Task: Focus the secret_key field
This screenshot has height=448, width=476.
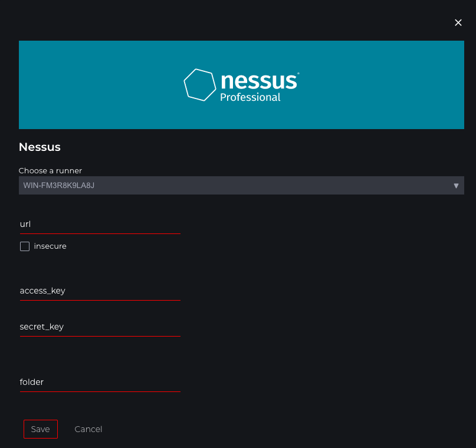Action: [100, 327]
